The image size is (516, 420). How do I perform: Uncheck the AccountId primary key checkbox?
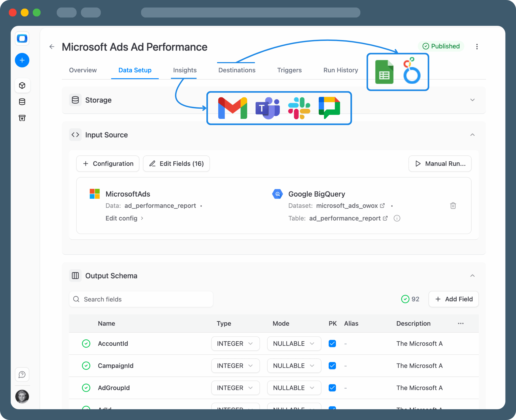point(332,344)
